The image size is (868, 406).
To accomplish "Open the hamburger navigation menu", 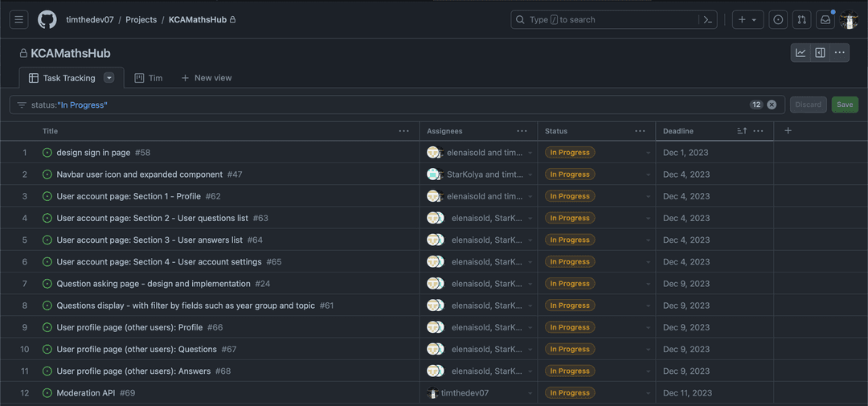I will click(x=19, y=20).
